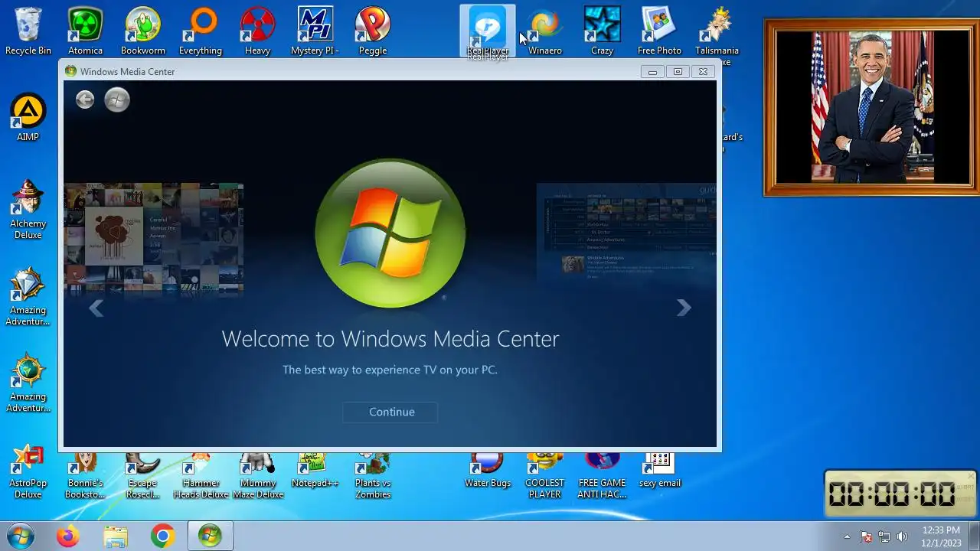Select sexy email desktop shortcut
980x551 pixels.
pos(659,470)
